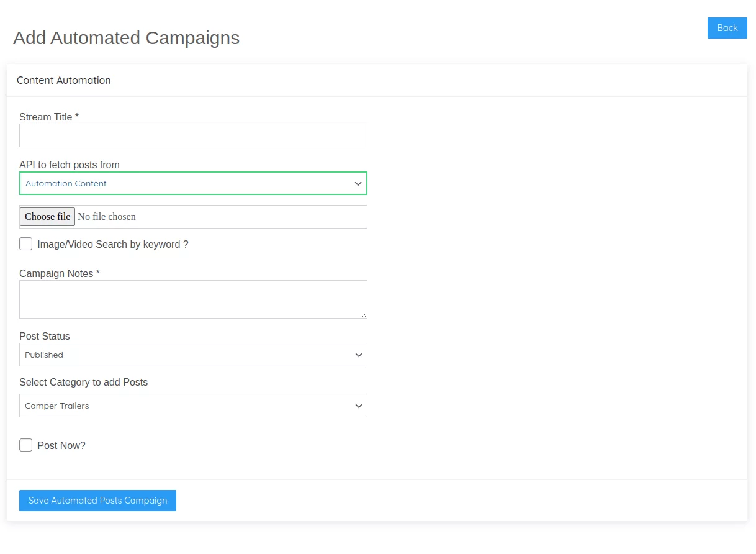Click the Back button
The height and width of the screenshot is (554, 756).
tap(727, 28)
